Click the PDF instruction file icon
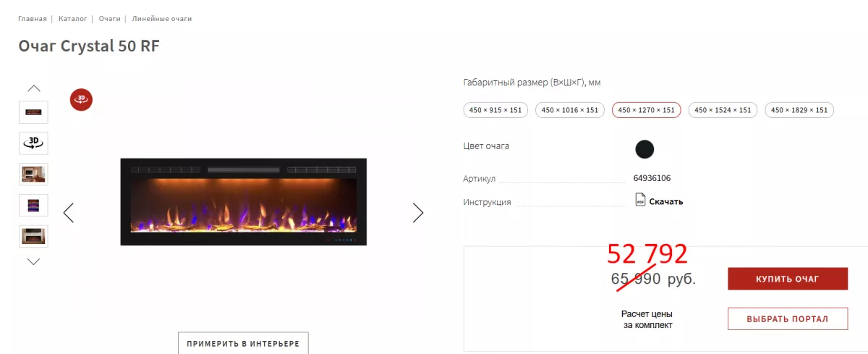Screen dimensions: 868x354 pos(640,200)
